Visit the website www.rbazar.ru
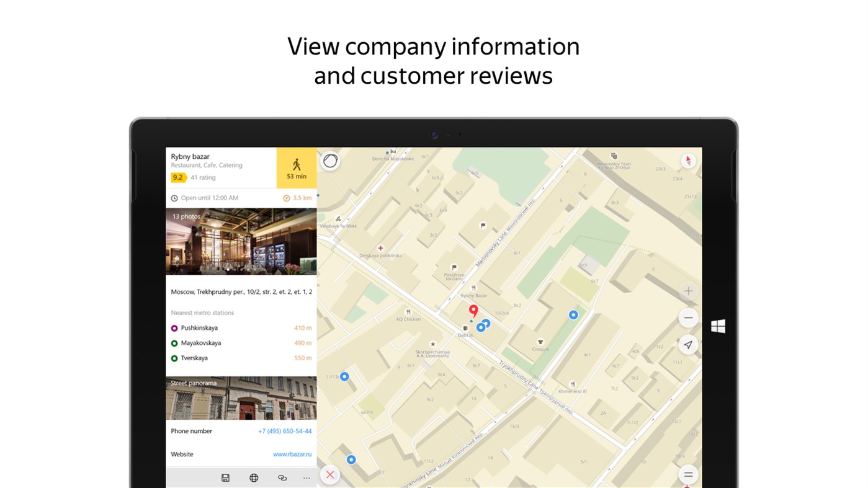868x488 pixels. click(x=292, y=453)
